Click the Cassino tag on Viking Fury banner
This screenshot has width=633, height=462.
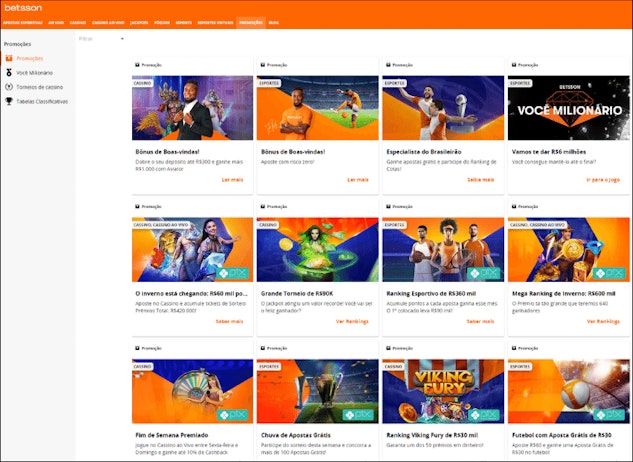point(393,367)
